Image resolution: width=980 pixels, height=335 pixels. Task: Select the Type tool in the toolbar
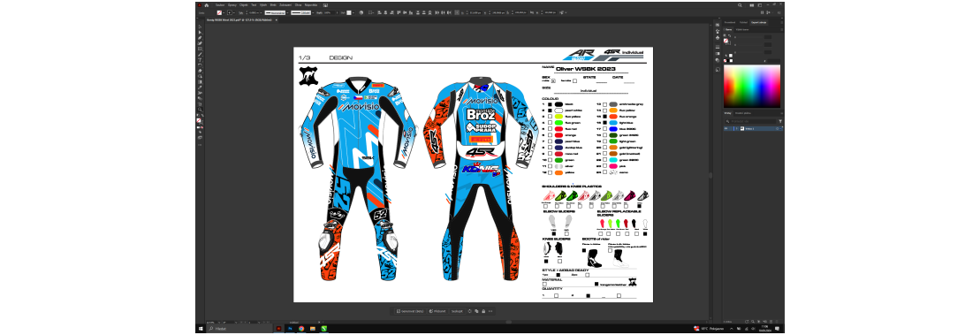coord(200,60)
